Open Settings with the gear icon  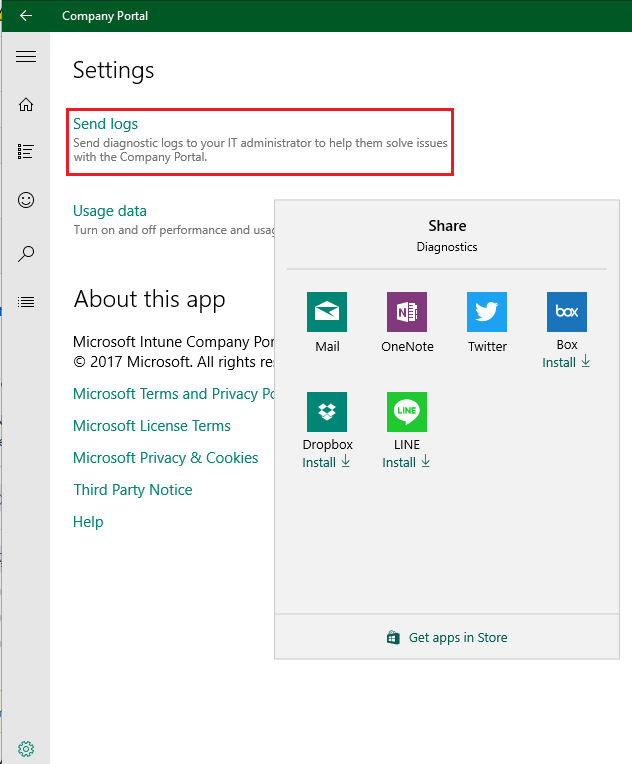coord(26,748)
